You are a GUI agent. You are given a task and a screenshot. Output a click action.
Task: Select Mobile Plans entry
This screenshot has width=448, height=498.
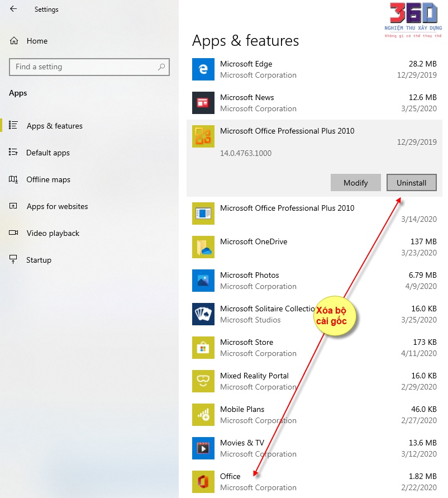coord(314,415)
